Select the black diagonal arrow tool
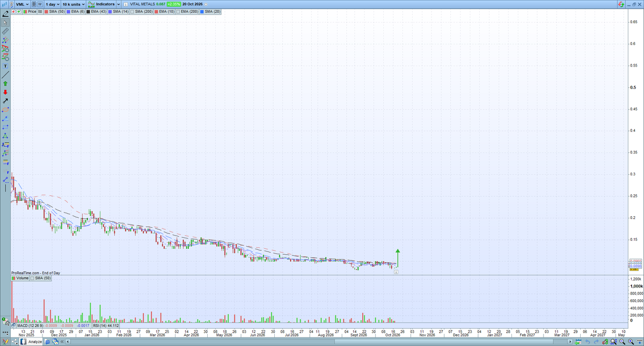 5,101
